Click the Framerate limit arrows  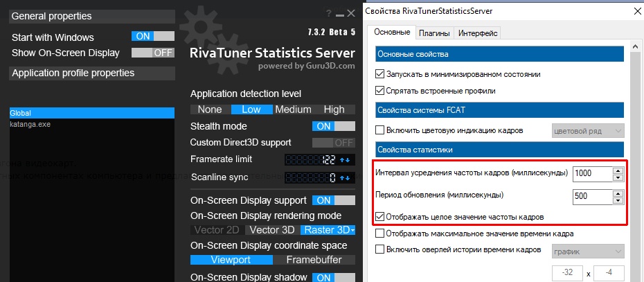[345, 160]
